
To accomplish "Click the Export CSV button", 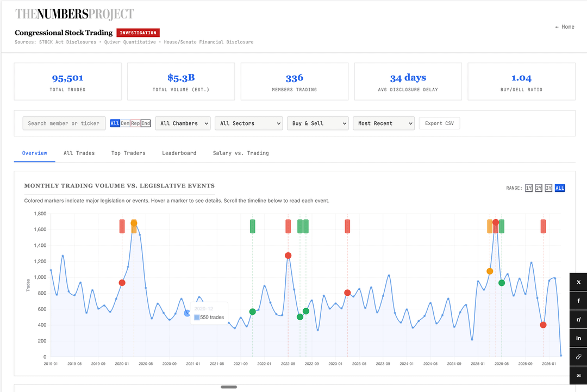I will (x=439, y=123).
